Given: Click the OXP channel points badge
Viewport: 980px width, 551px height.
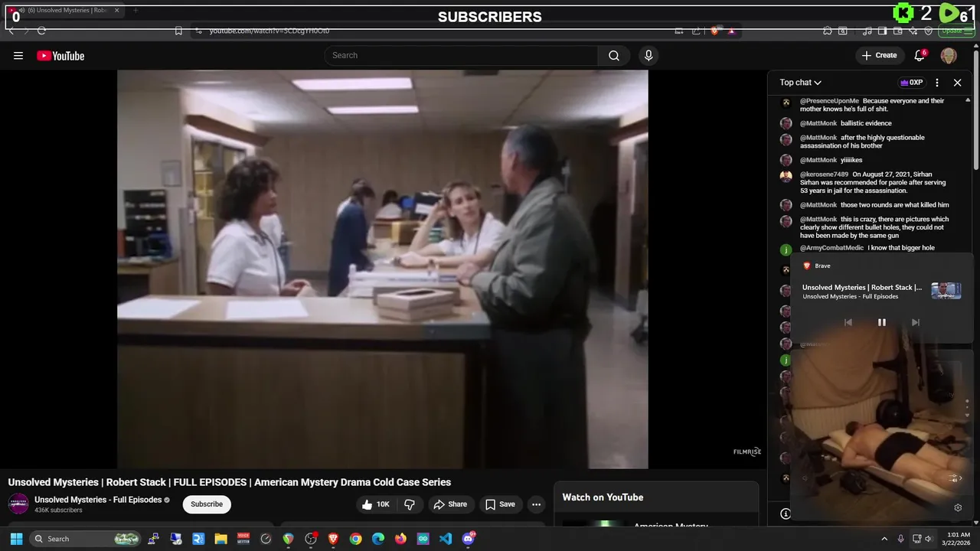Looking at the screenshot, I should click(x=911, y=83).
